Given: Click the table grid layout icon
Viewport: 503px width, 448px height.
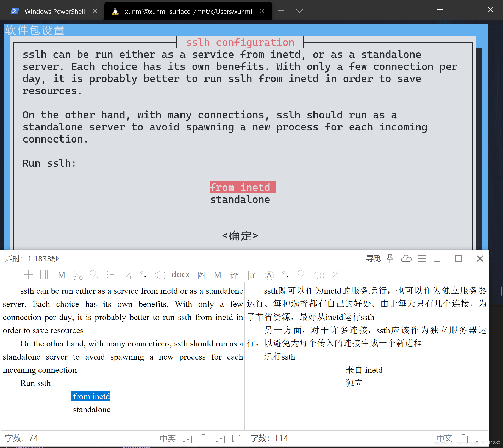Looking at the screenshot, I should click(28, 275).
